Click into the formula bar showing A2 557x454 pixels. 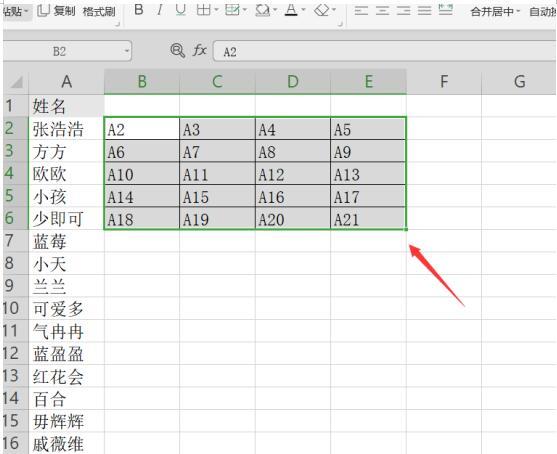[385, 52]
